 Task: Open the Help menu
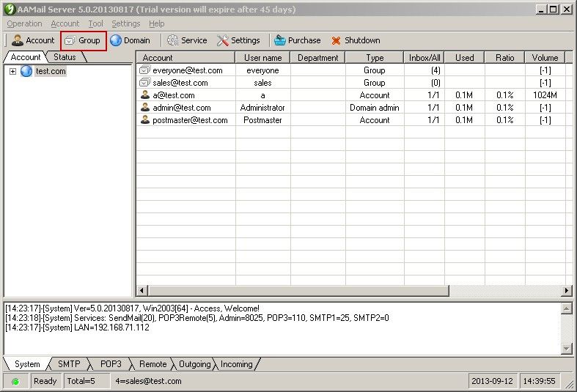[x=157, y=23]
